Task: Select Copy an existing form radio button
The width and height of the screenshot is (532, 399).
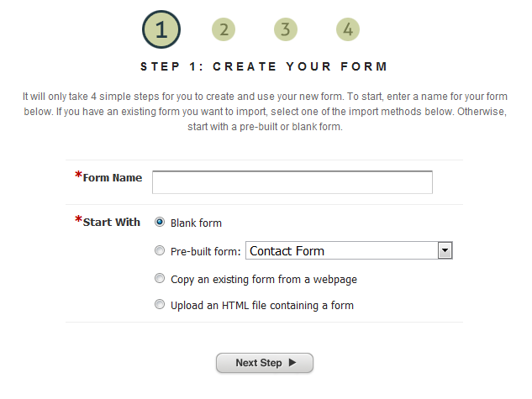Action: point(160,278)
